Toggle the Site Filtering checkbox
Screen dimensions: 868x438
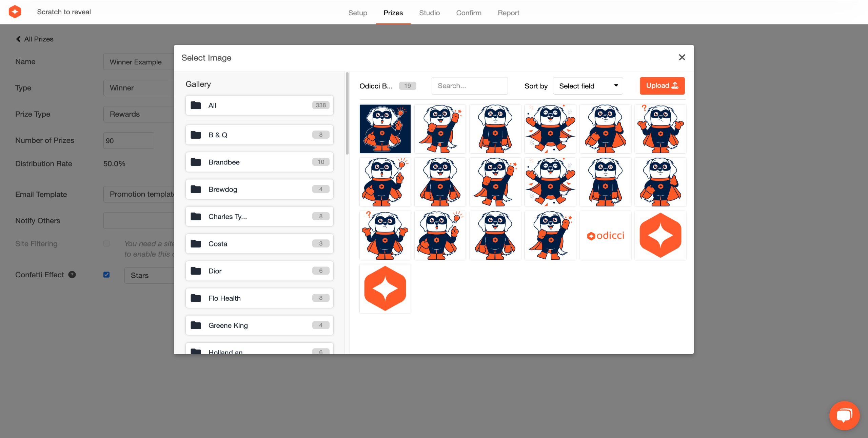[x=106, y=243]
